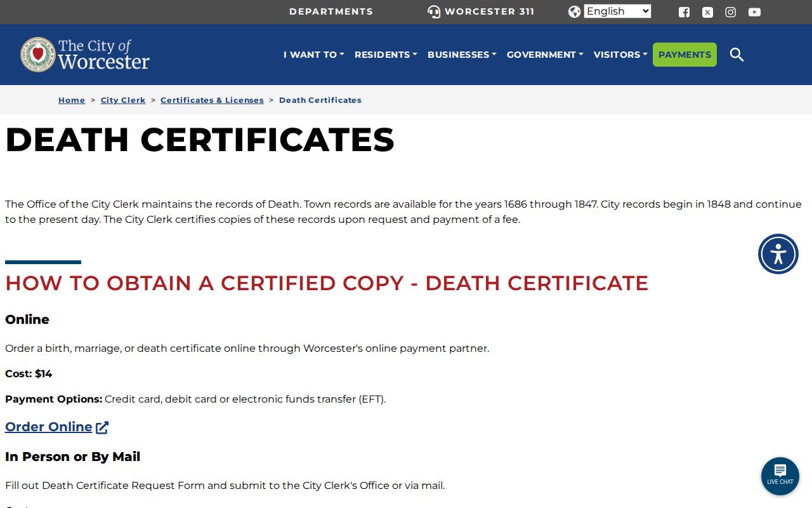Image resolution: width=812 pixels, height=508 pixels.
Task: Click the In Person or By Mail subheading
Action: click(x=73, y=457)
